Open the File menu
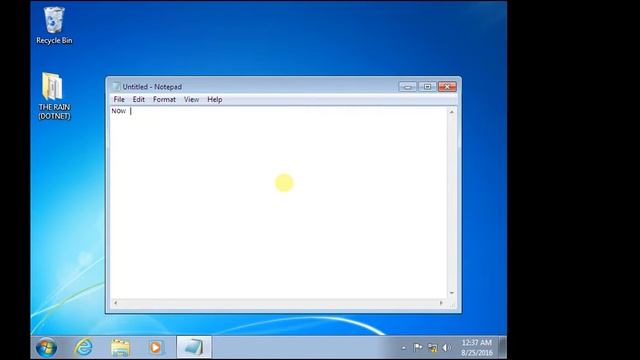The width and height of the screenshot is (640, 360). 119,100
